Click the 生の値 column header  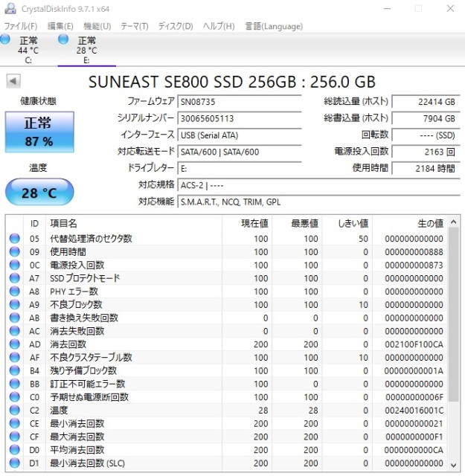click(410, 223)
